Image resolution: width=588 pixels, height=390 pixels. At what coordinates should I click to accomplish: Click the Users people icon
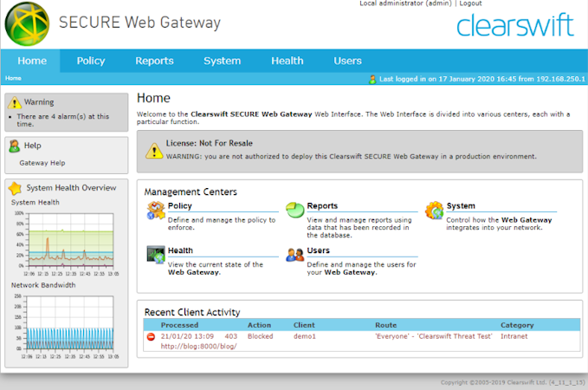(295, 255)
